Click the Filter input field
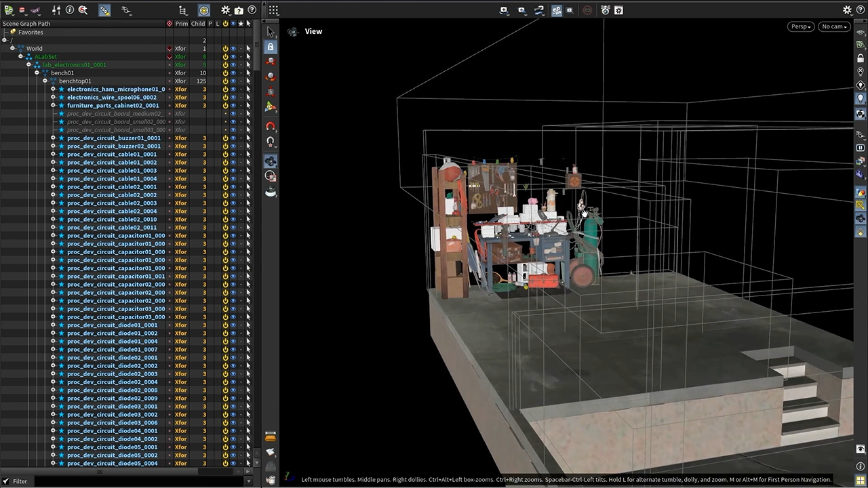Viewport: 868px width, 488px height. pos(139,481)
